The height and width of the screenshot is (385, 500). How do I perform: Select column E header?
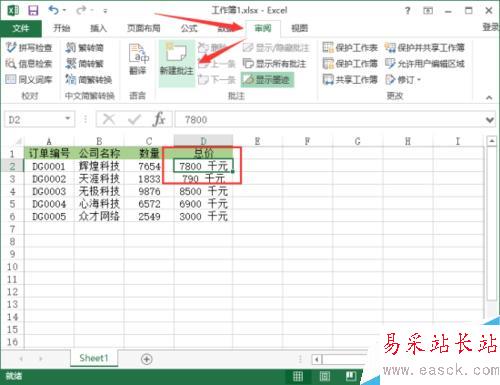(257, 141)
